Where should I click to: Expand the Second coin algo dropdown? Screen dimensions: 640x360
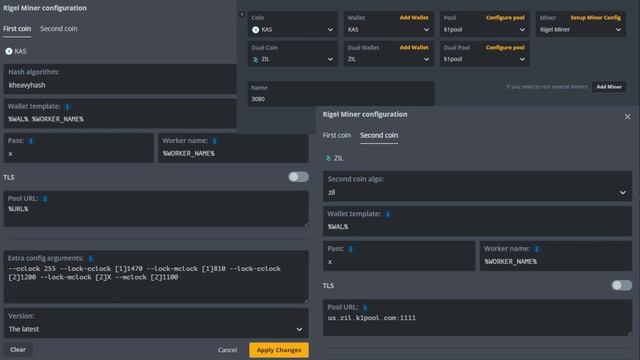(x=477, y=186)
